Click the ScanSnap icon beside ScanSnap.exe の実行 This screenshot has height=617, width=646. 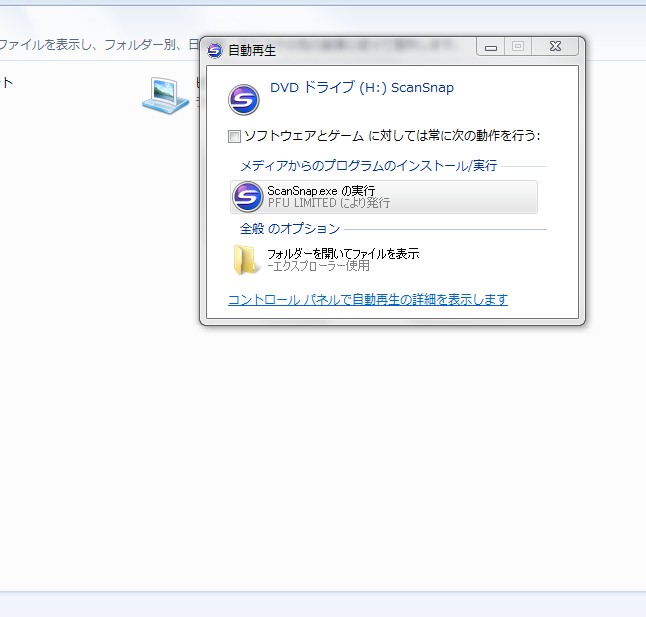pos(247,197)
